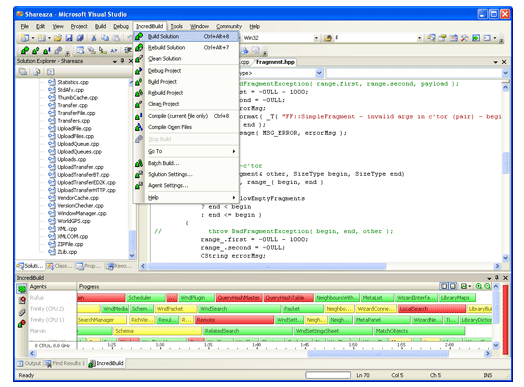Click the IncrediBuild Compile file toolbar icon

47,50
